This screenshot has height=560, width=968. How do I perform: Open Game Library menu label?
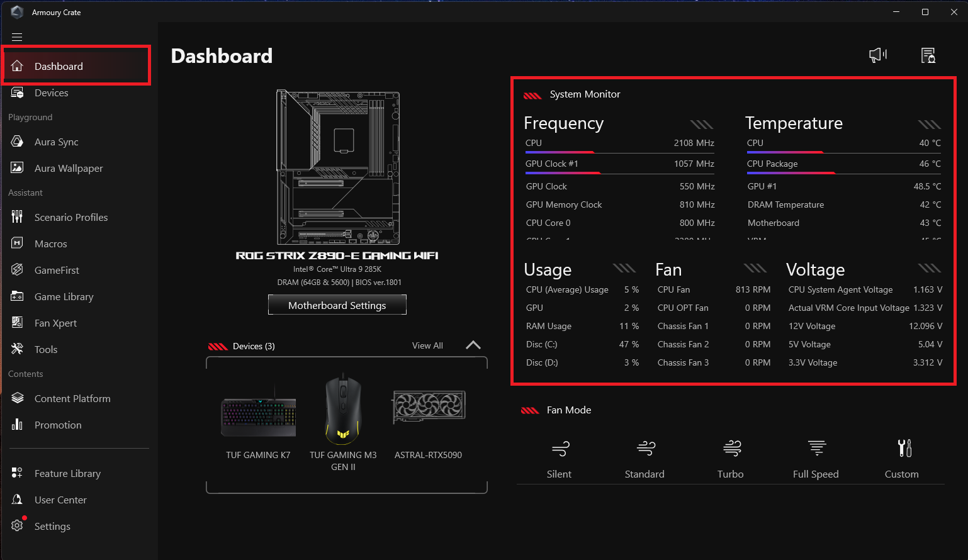(x=64, y=296)
